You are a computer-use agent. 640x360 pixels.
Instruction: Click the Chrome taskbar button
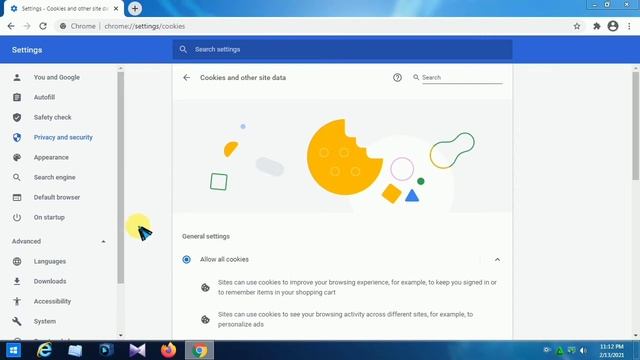[x=199, y=350]
